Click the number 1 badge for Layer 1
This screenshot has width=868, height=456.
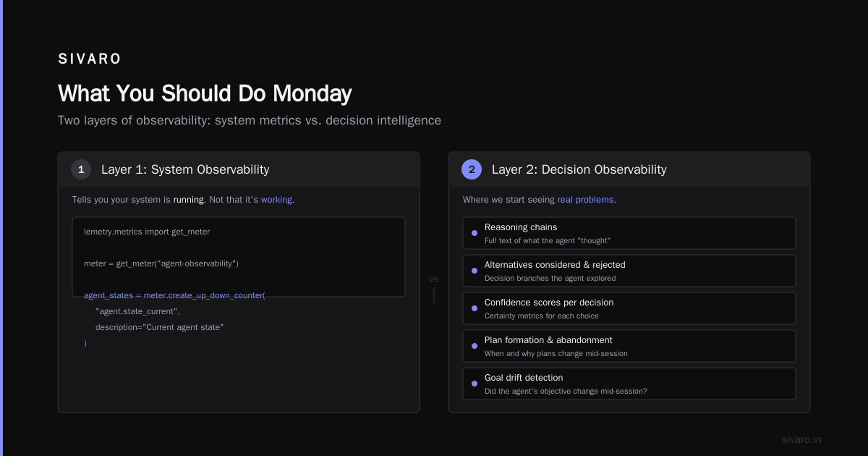(81, 169)
